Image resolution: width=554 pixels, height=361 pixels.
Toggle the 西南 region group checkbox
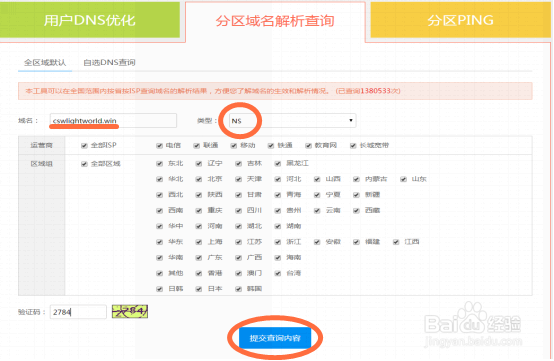(159, 211)
